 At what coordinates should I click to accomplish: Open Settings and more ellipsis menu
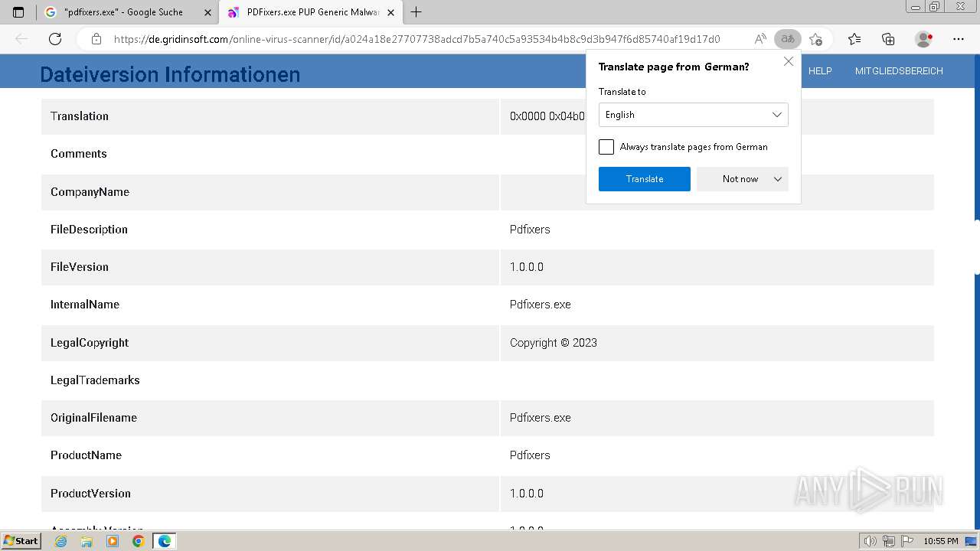pyautogui.click(x=959, y=39)
